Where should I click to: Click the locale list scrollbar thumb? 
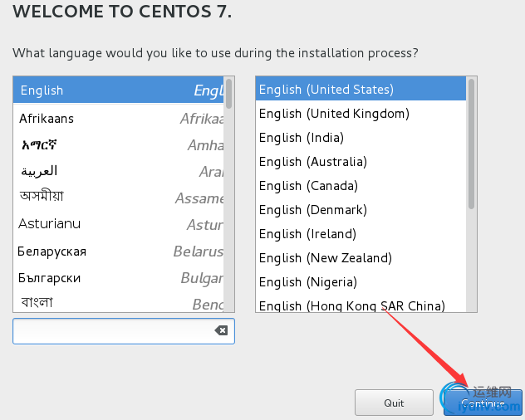coord(471,144)
